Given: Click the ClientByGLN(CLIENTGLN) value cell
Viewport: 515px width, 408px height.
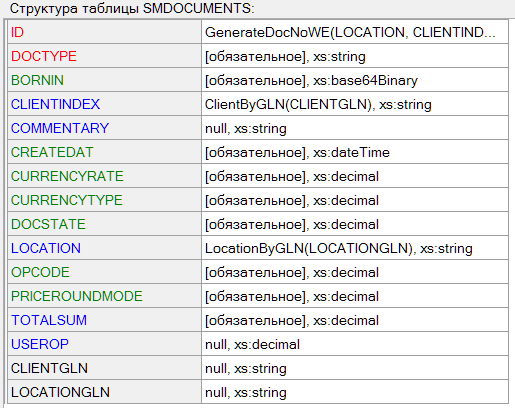Looking at the screenshot, I should (355, 104).
